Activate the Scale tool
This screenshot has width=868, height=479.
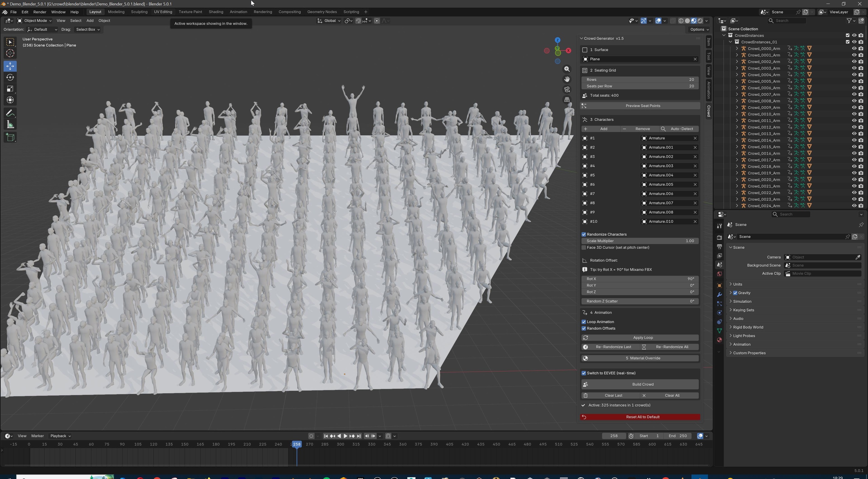[10, 89]
